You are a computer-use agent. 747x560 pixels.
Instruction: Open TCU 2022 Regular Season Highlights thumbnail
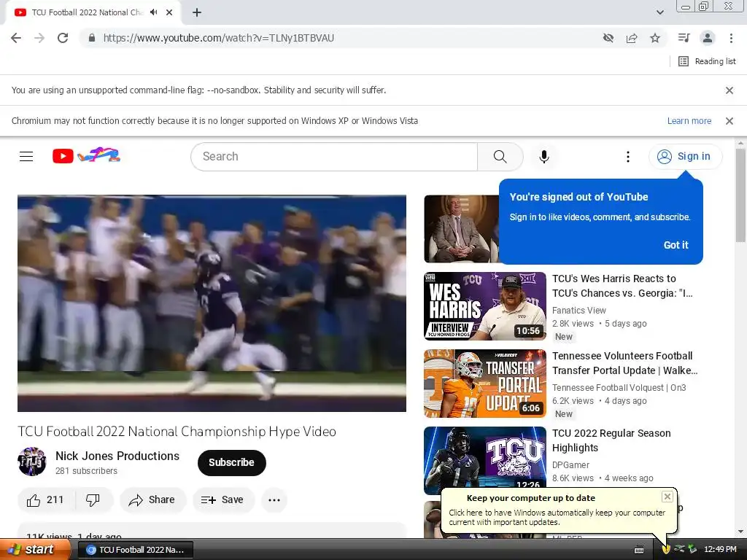coord(485,460)
